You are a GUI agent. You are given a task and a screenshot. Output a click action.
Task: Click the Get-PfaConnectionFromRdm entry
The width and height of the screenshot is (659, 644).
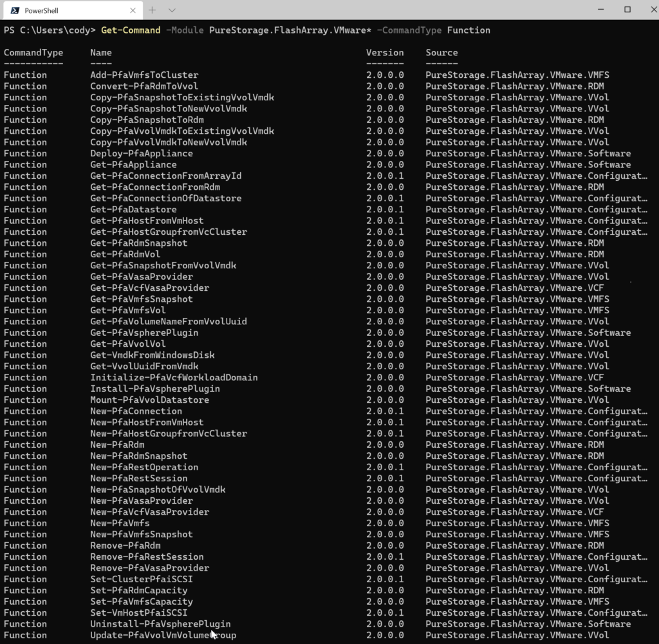pyautogui.click(x=155, y=187)
